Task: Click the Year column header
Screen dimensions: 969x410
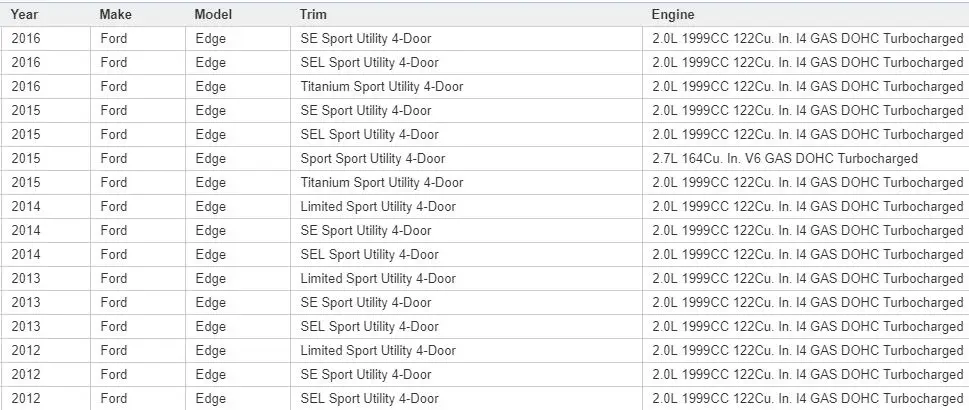Action: coord(24,14)
